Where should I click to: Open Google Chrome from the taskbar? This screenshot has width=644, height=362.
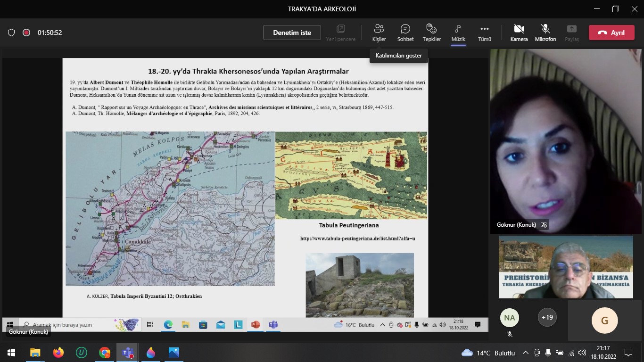coord(104,353)
